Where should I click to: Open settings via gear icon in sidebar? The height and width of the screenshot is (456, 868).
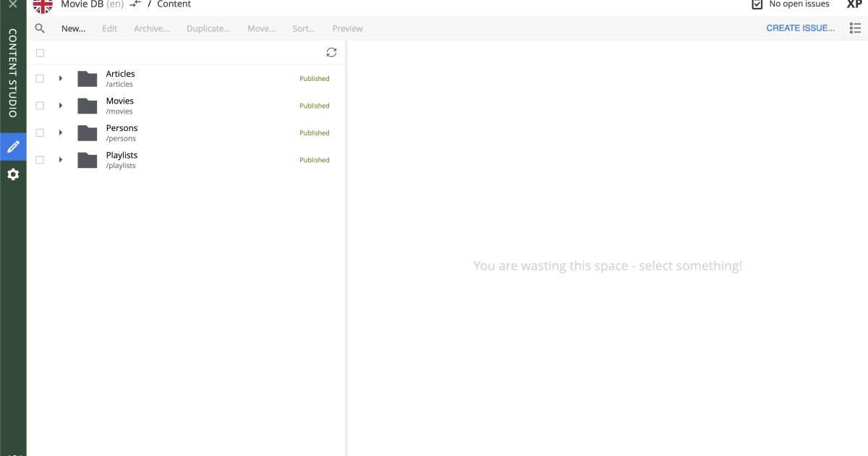point(13,174)
